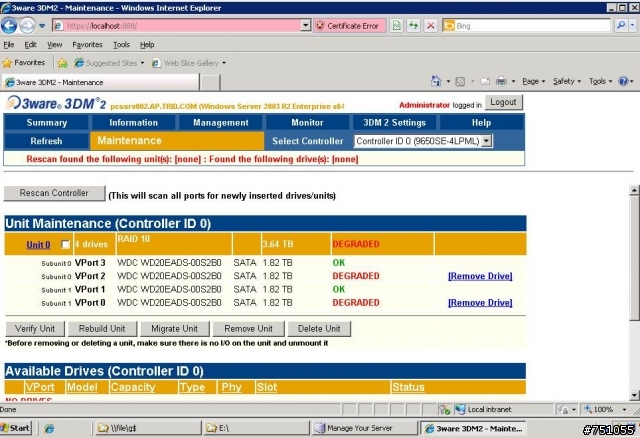Open the recent pages arrow beside Forward

tap(42, 26)
